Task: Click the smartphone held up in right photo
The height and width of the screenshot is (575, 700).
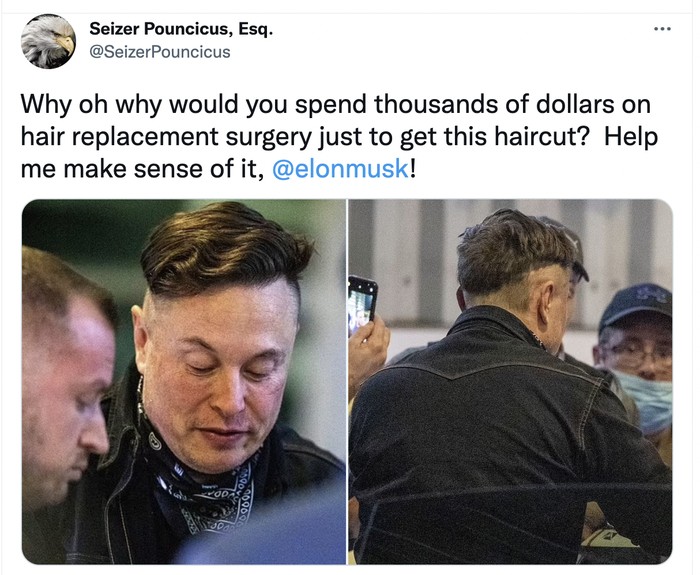Action: [x=362, y=303]
